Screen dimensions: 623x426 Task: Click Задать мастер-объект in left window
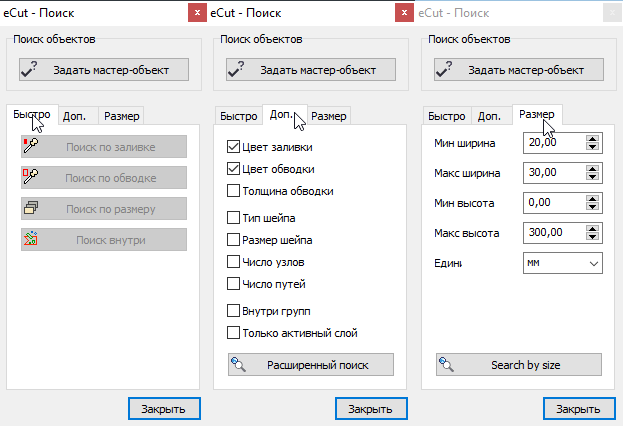[x=104, y=70]
